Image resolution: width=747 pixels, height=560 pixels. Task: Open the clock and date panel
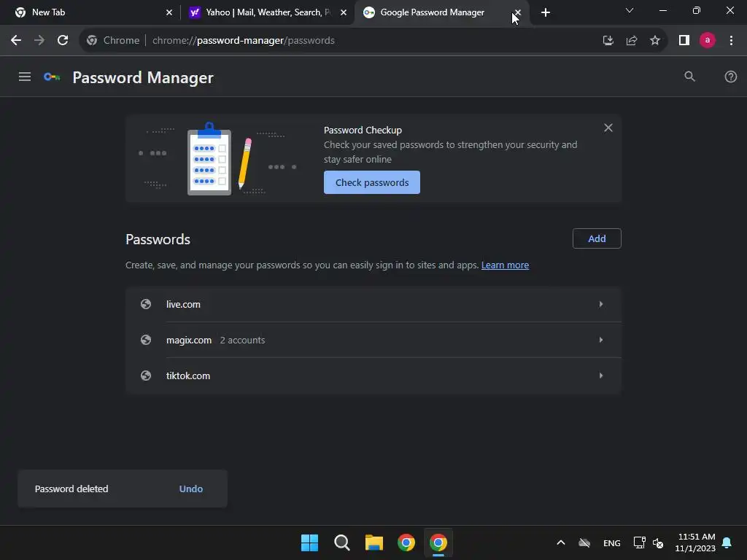[x=695, y=542]
